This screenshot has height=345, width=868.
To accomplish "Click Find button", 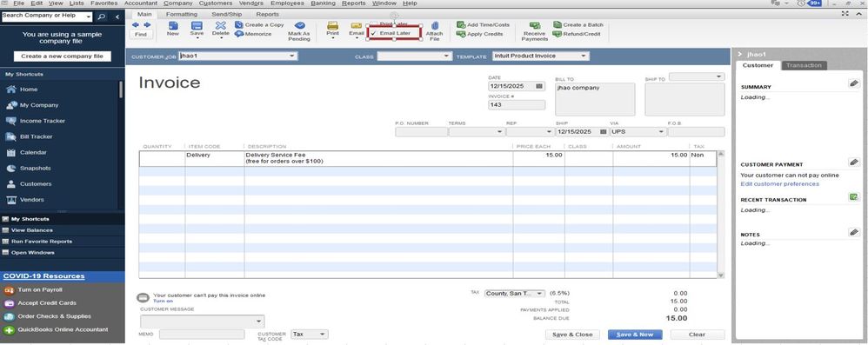I will [x=141, y=34].
